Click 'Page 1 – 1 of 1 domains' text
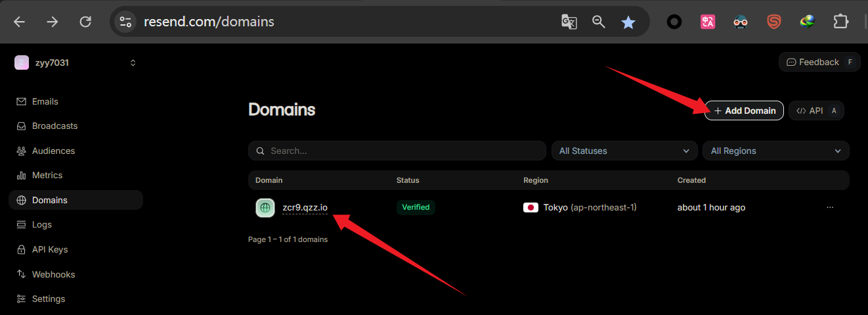 click(288, 239)
